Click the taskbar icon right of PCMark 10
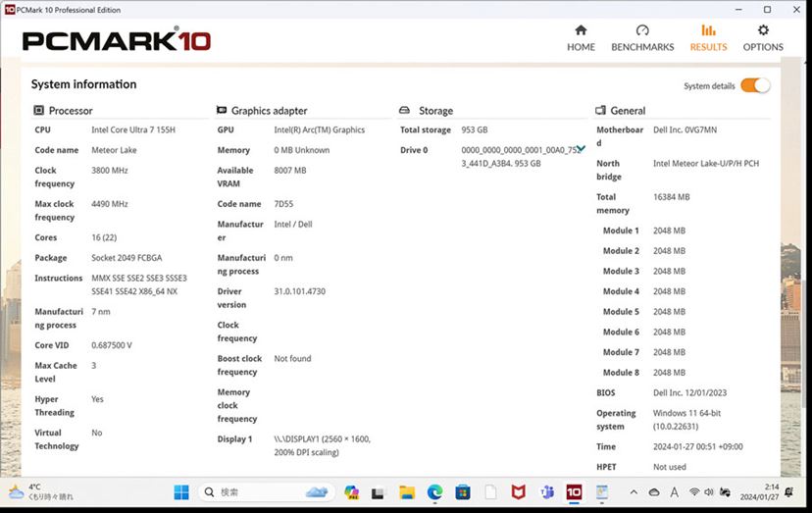812x513 pixels. coord(602,492)
